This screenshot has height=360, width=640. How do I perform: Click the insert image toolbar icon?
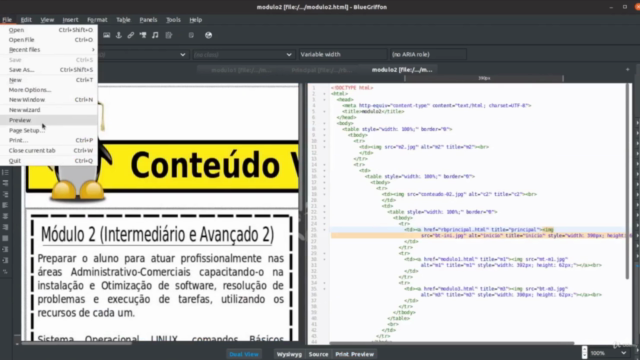(107, 35)
